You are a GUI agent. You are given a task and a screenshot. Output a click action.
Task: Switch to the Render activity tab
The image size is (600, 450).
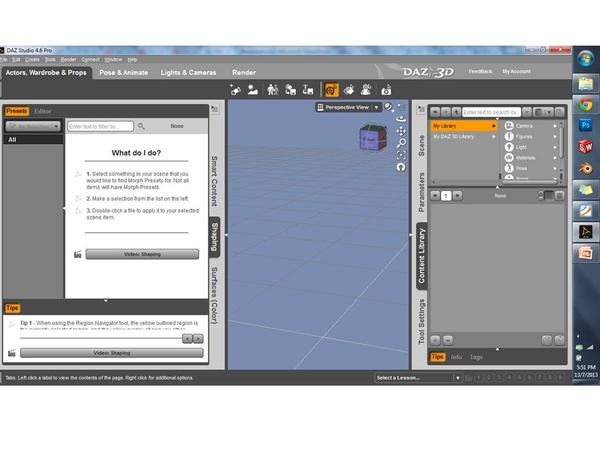pos(244,73)
